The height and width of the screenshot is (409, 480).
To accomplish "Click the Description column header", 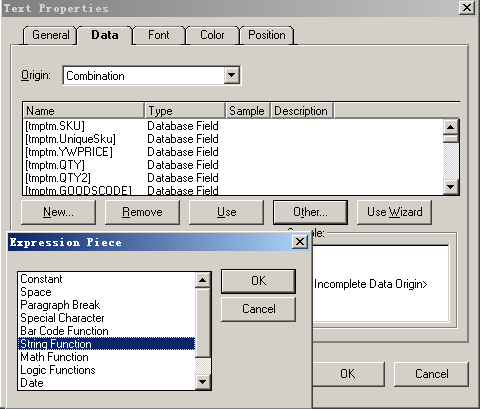I will click(x=302, y=111).
